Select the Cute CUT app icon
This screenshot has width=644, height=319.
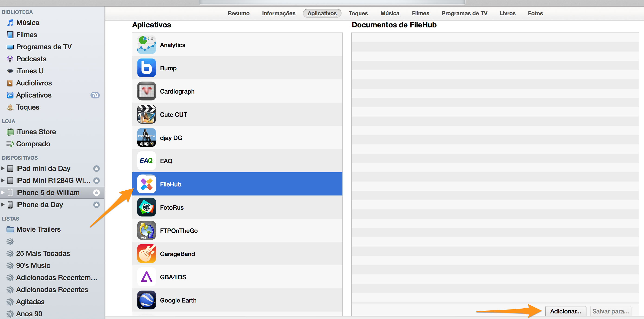click(146, 114)
